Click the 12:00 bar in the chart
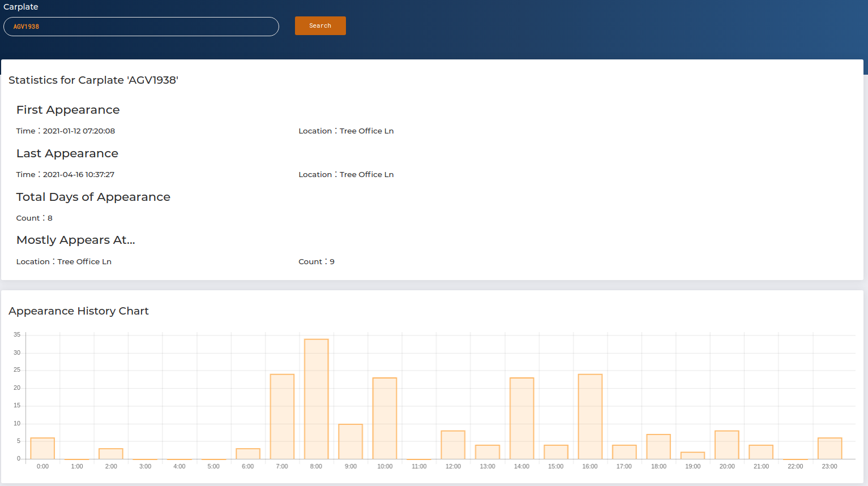 tap(453, 445)
